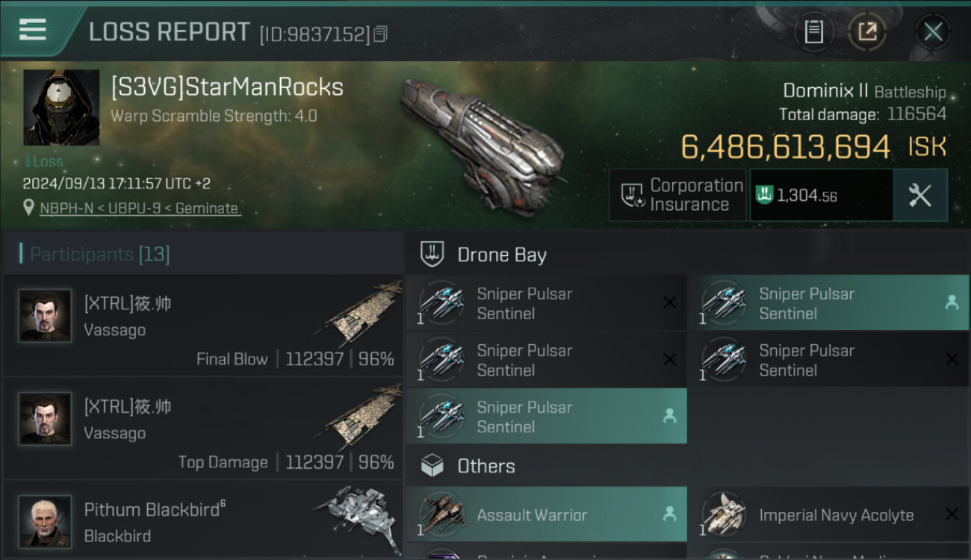Image resolution: width=971 pixels, height=560 pixels.
Task: Open the fitting wrench tool button
Action: tap(919, 196)
